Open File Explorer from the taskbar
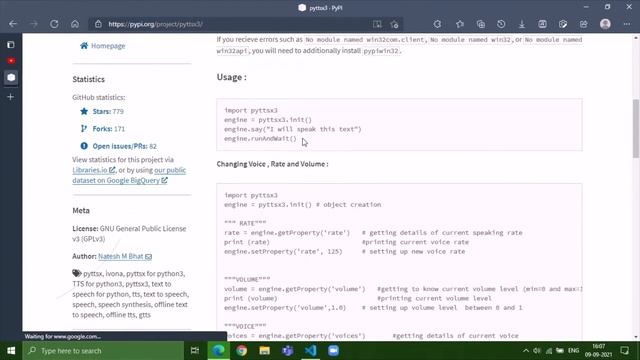 point(264,351)
